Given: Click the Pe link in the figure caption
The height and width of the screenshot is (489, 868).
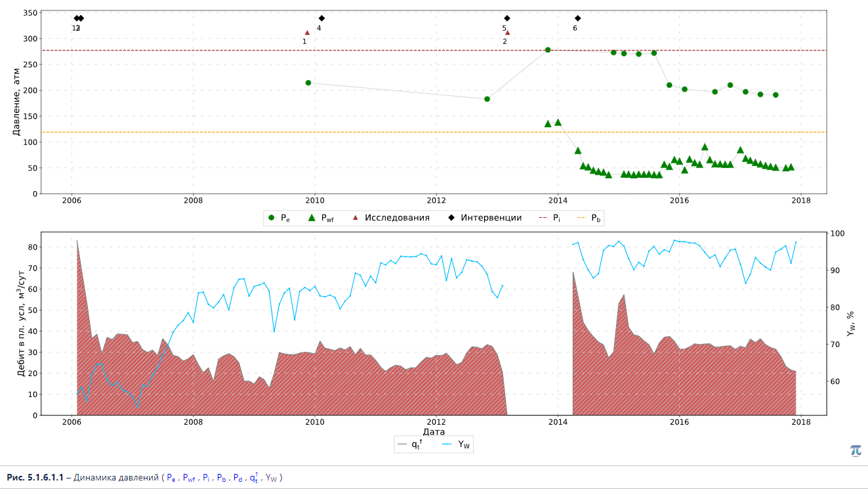Looking at the screenshot, I should (x=172, y=478).
